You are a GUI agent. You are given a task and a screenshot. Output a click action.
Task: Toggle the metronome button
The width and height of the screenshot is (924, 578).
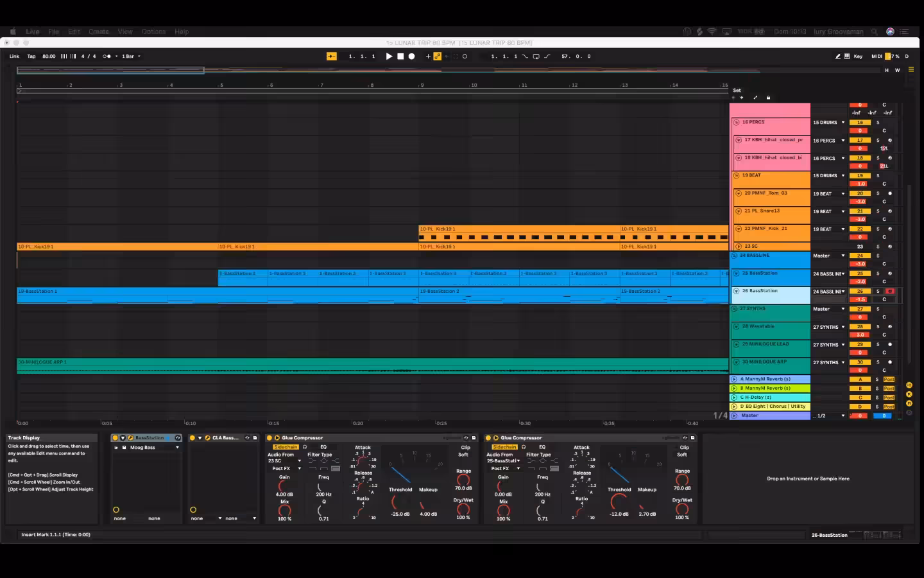click(107, 57)
